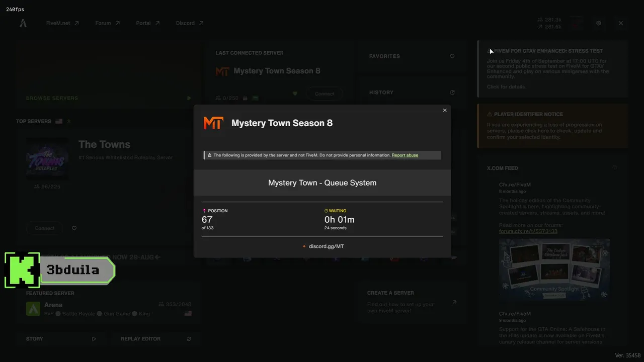Screen dimensions: 644x362
Task: Click the version text Ver. 35458
Action: pyautogui.click(x=628, y=355)
